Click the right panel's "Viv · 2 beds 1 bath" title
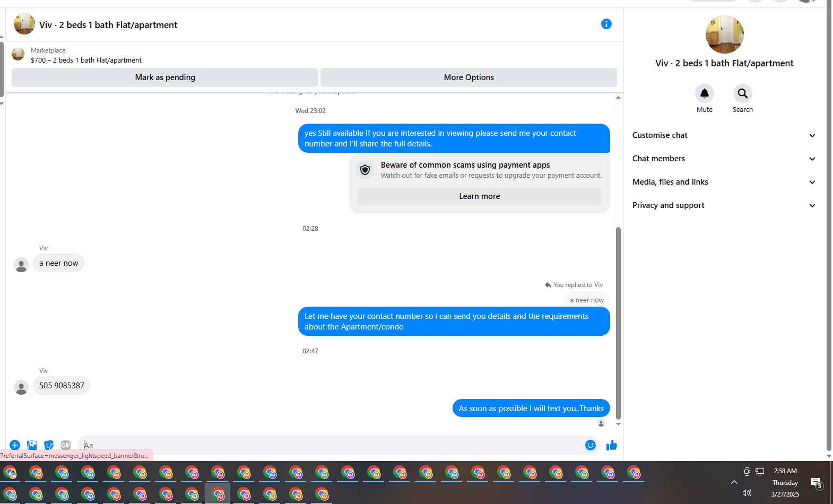The width and height of the screenshot is (833, 504). click(x=725, y=63)
